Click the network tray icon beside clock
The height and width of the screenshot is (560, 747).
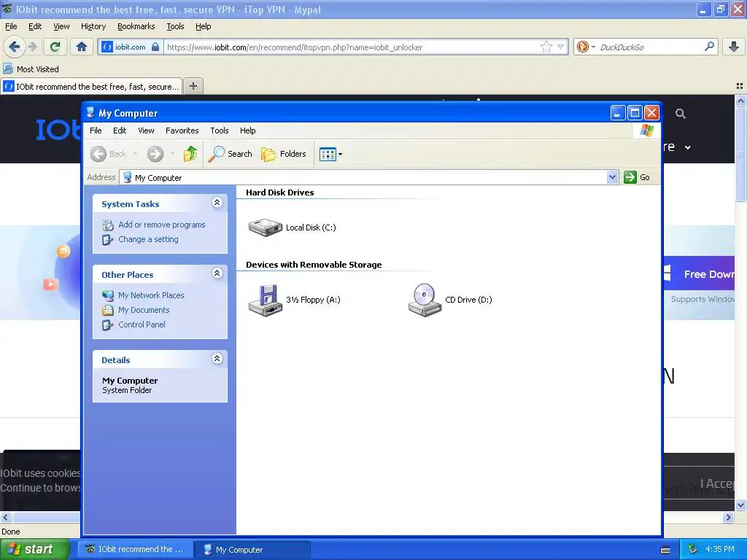(693, 549)
